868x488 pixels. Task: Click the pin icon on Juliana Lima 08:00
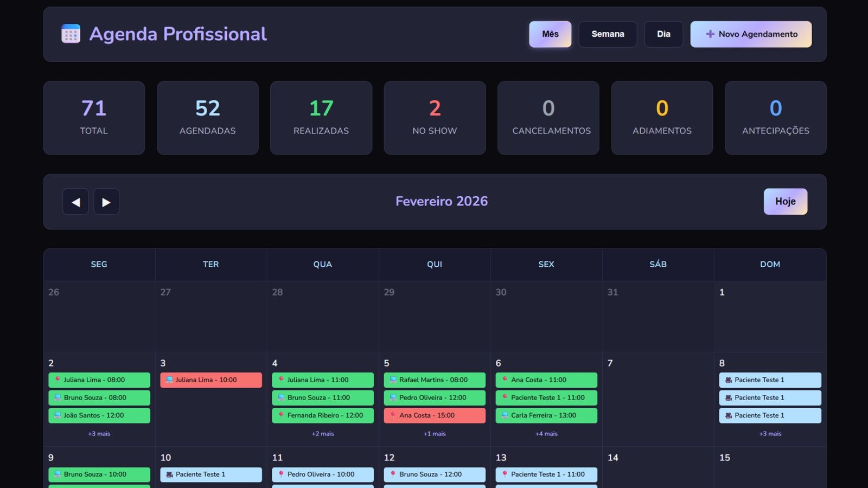pyautogui.click(x=59, y=380)
